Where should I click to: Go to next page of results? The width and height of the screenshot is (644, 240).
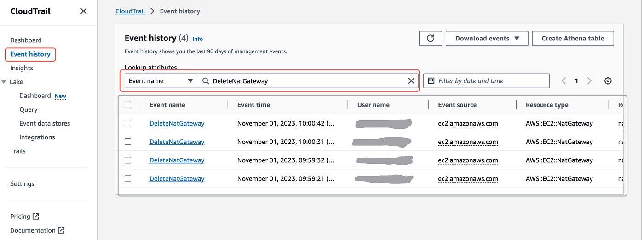(589, 81)
